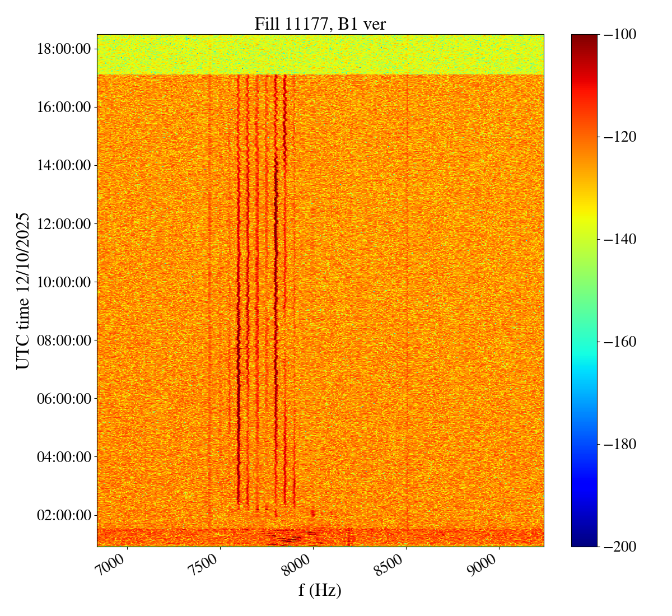Pick the dark blue colorbar bottom region
The width and height of the screenshot is (672, 616).
584,535
